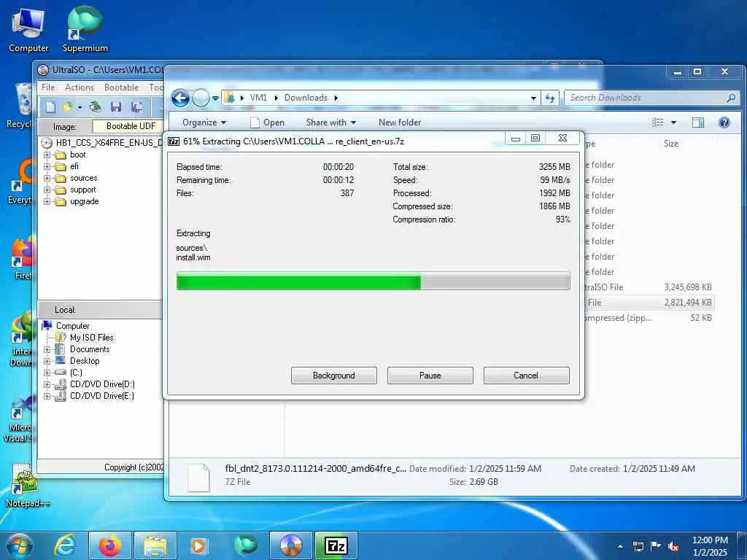Click the Firefox taskbar icon

click(x=110, y=545)
